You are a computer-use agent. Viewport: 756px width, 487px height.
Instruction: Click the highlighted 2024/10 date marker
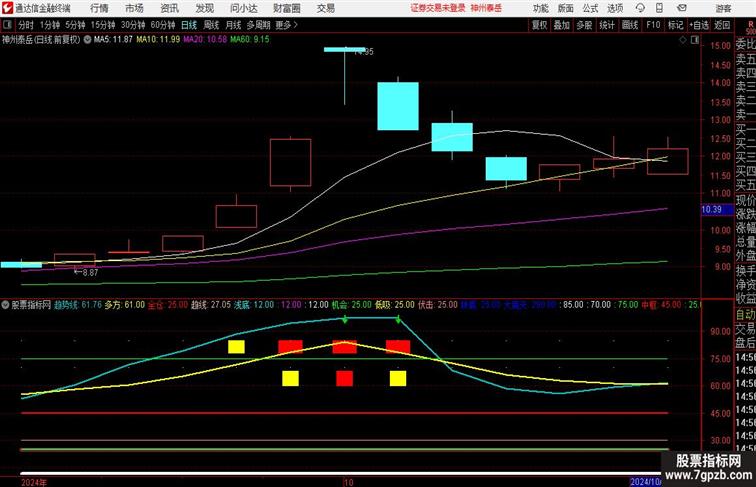(646, 482)
